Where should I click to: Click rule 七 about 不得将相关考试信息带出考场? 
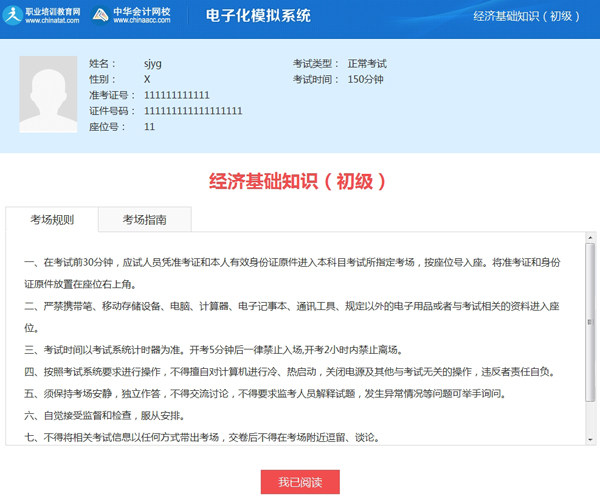click(202, 437)
